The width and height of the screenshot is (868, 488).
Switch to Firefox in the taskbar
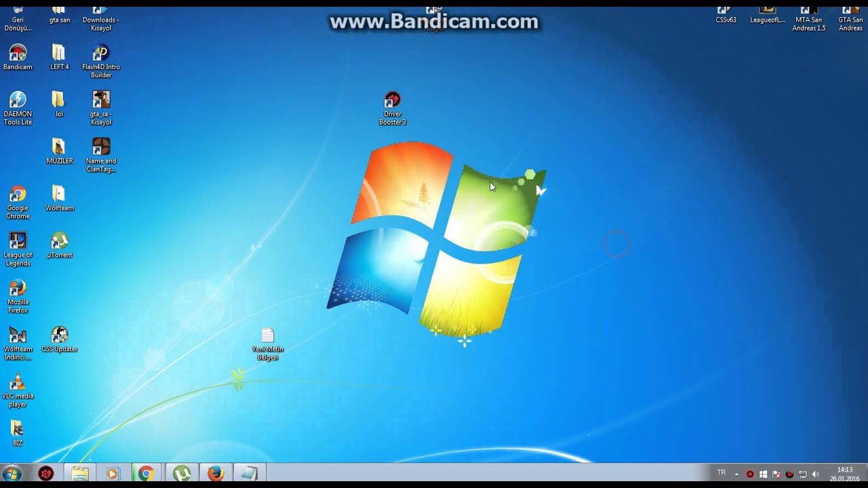point(216,473)
